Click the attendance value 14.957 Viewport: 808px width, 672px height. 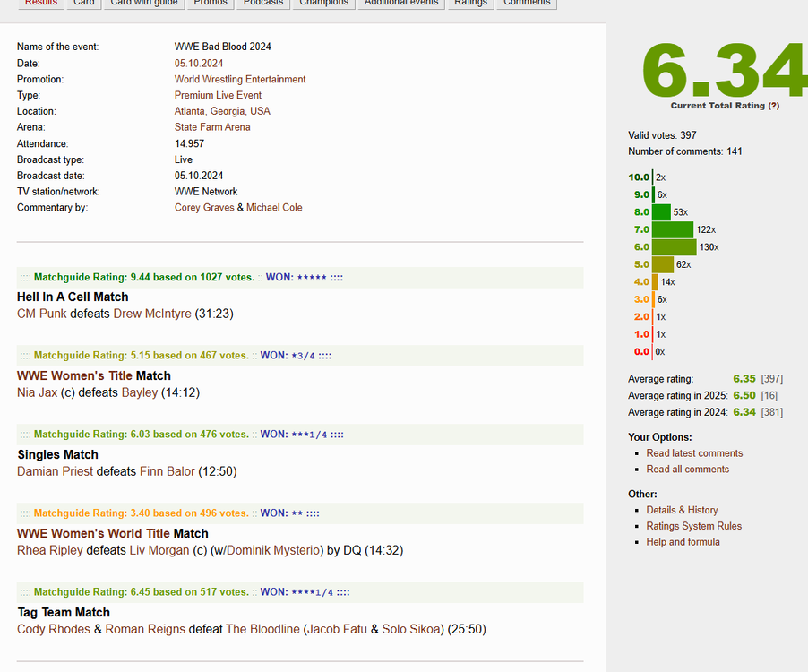[x=189, y=143]
